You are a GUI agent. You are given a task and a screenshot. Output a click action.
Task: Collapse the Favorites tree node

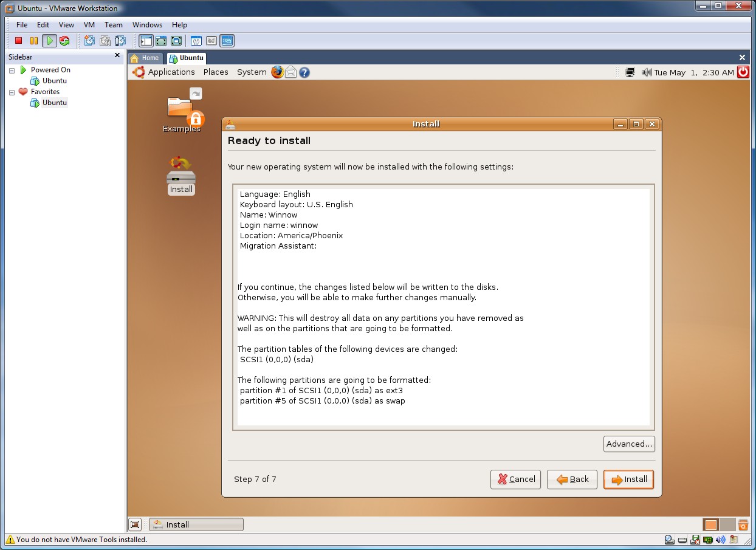[12, 92]
